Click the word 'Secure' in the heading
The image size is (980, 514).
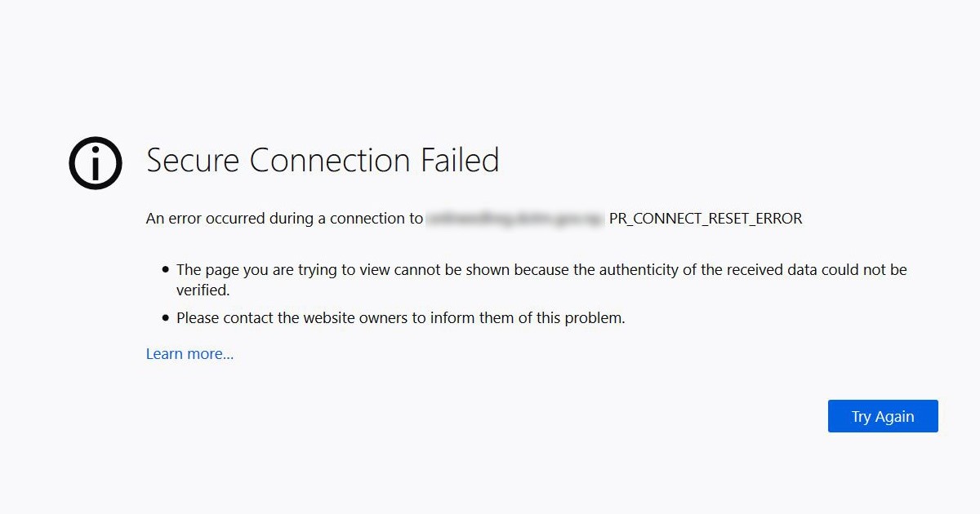click(x=194, y=161)
